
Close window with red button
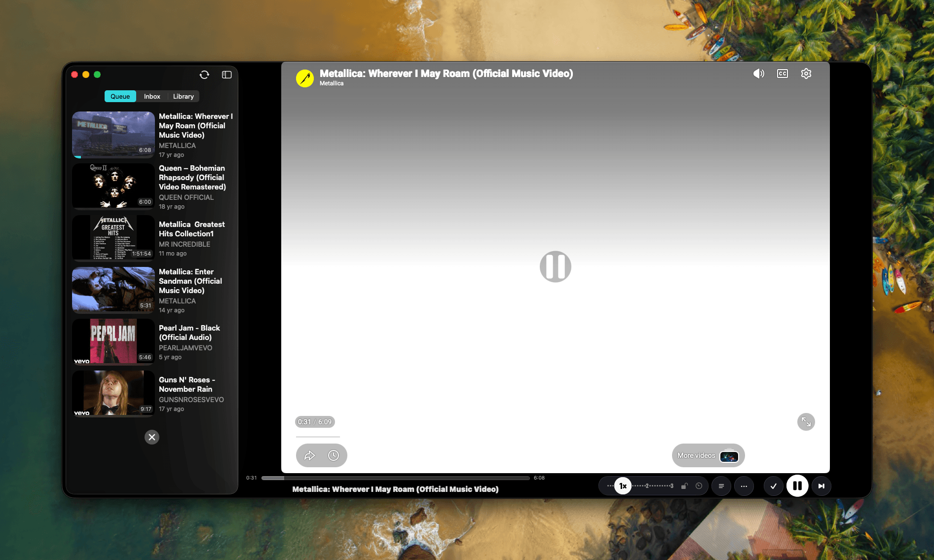tap(75, 75)
